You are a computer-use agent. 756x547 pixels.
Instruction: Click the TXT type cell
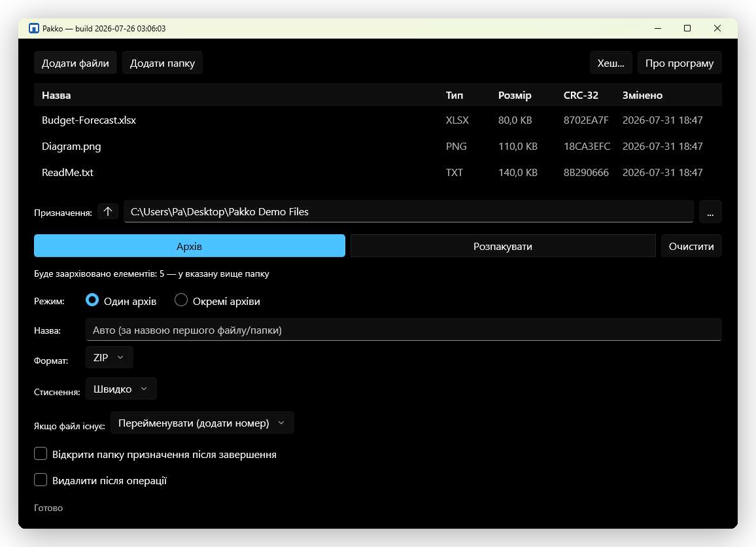454,172
